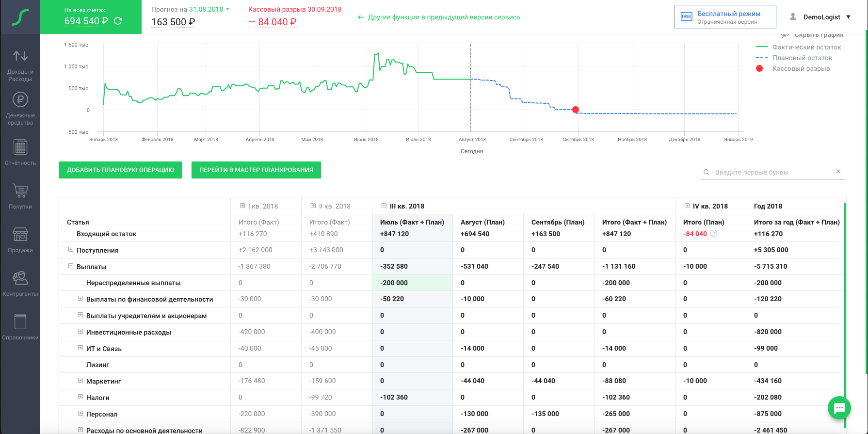Image resolution: width=868 pixels, height=434 pixels.
Task: Open Денежные средства sidebar icon
Action: click(20, 109)
